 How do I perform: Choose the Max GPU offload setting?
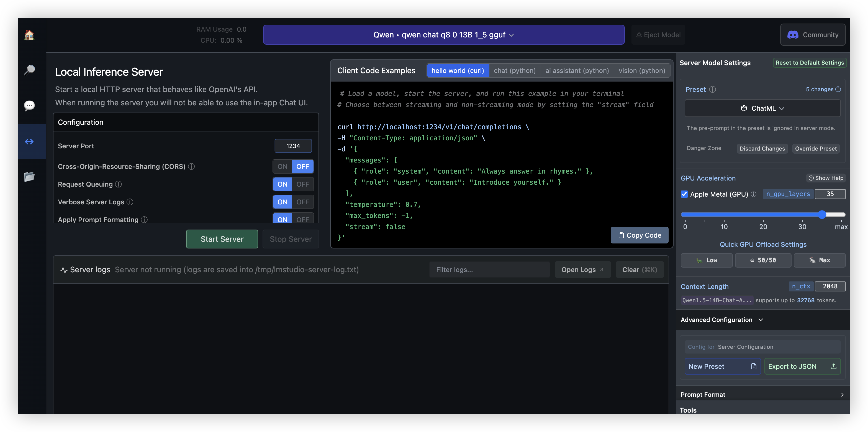(x=820, y=260)
